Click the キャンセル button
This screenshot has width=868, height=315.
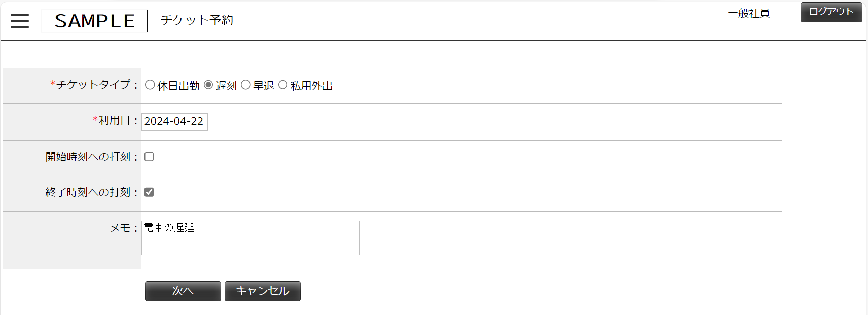[x=262, y=291]
